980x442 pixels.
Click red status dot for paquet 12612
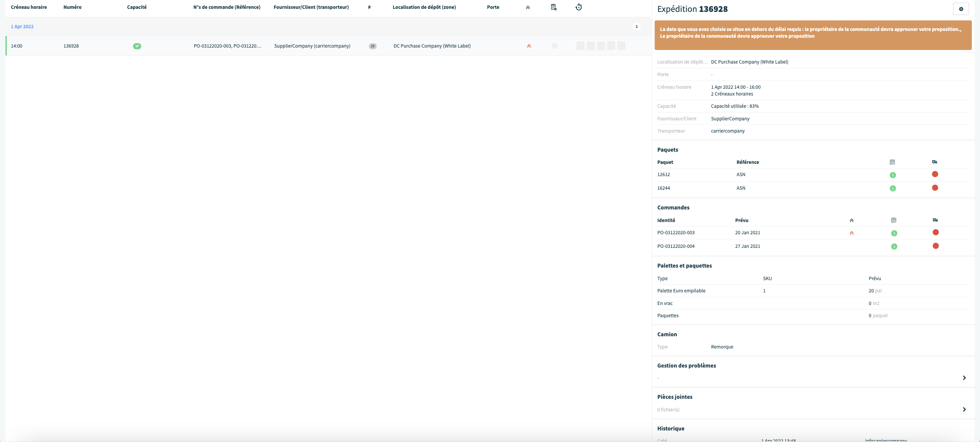[x=935, y=174]
